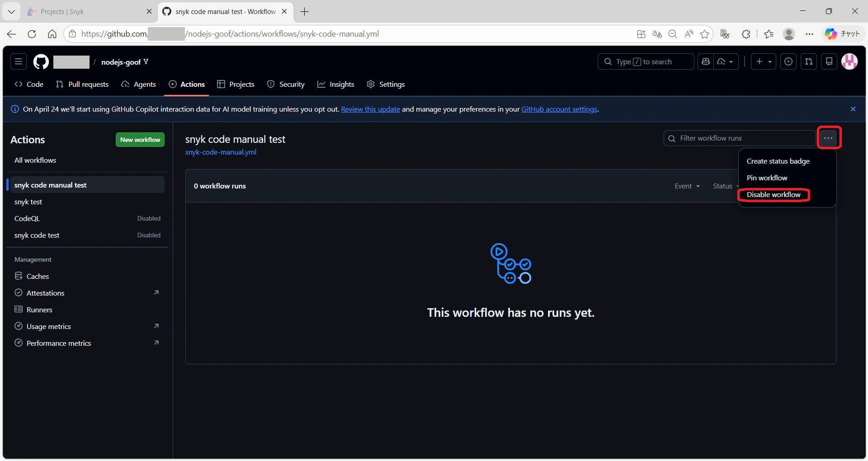
Task: Expand the Status filter dropdown
Action: [x=725, y=186]
